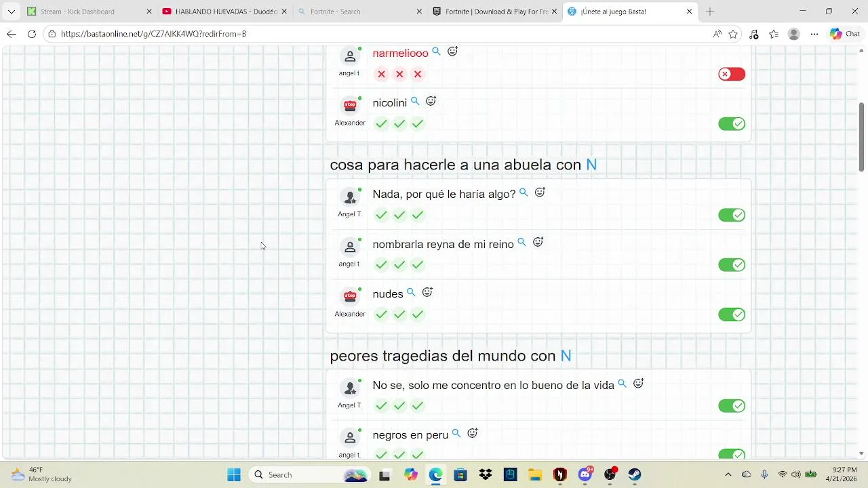Open emoji reaction for narmeliooo
Screen dimensions: 868x488
452,52
